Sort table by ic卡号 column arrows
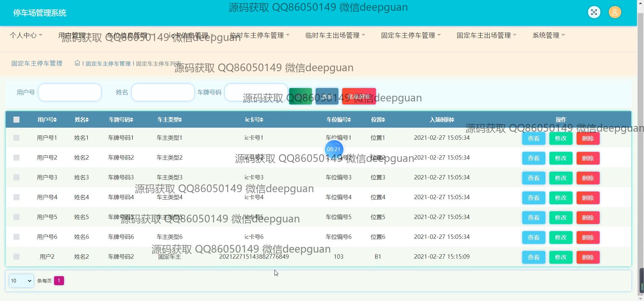The image size is (644, 301). 262,120
